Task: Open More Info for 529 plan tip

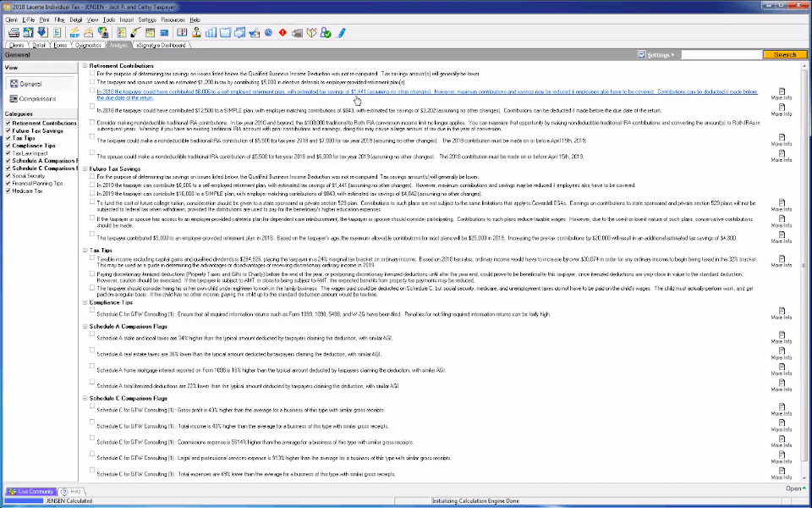Action: click(781, 205)
